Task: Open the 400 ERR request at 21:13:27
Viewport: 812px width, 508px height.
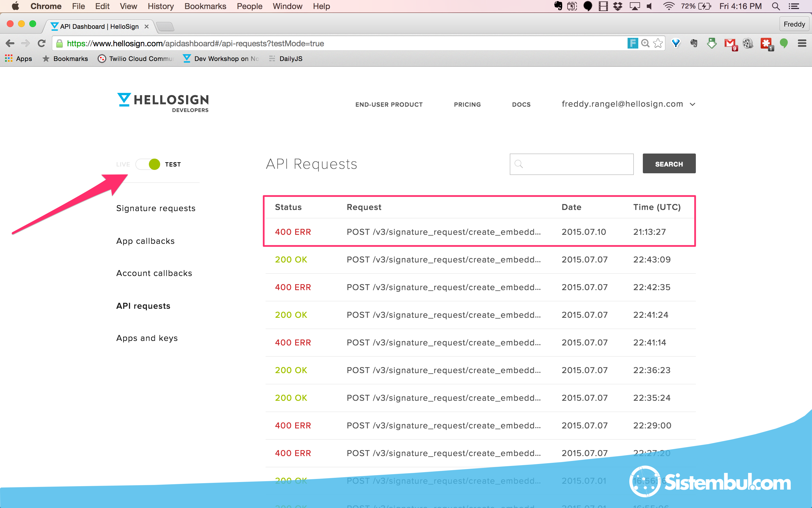Action: click(x=480, y=232)
